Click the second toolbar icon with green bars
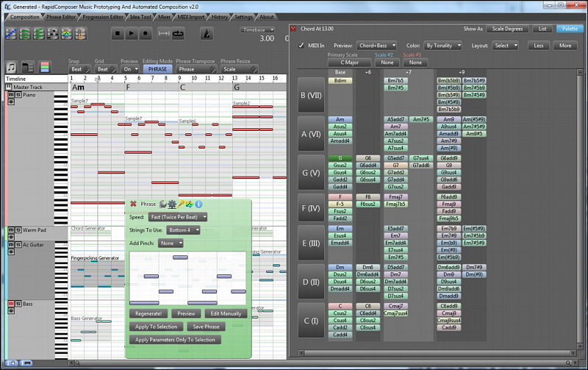The width and height of the screenshot is (588, 370). [x=25, y=34]
